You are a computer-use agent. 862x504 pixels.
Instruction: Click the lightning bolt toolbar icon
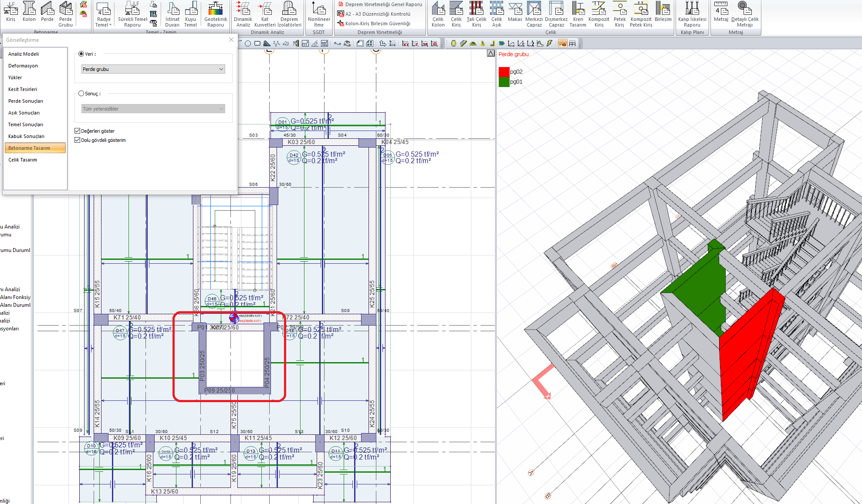pos(550,44)
